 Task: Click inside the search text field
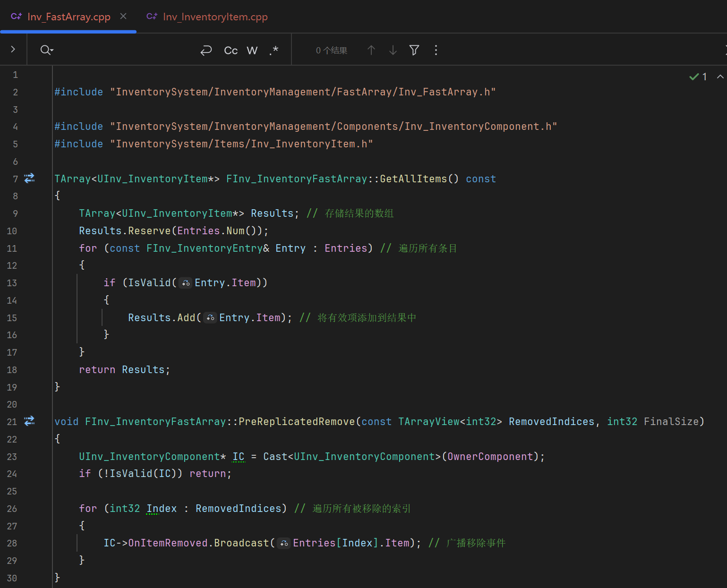[x=123, y=50]
